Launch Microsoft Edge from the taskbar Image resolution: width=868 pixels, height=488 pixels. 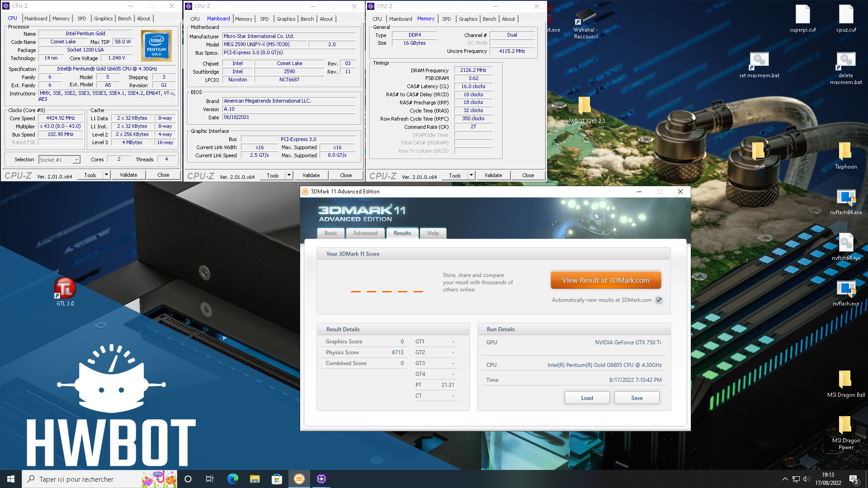click(232, 479)
